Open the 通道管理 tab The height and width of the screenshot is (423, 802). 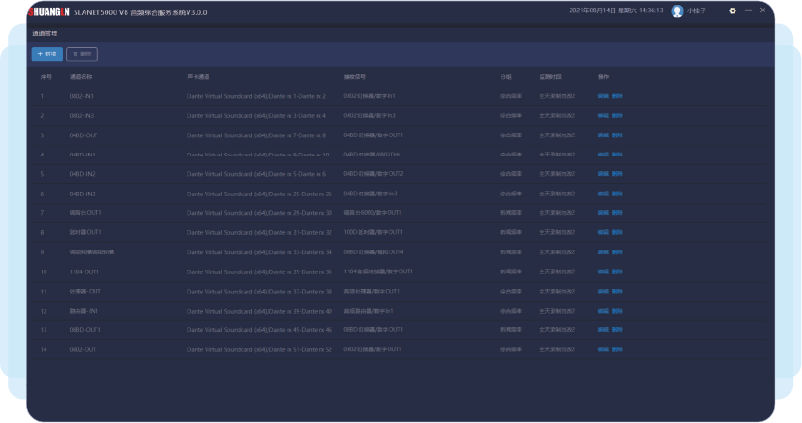click(45, 33)
